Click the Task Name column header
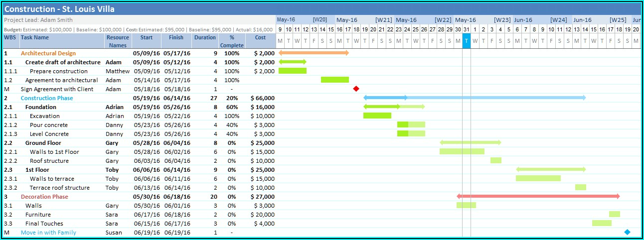644x240 pixels. [35, 37]
